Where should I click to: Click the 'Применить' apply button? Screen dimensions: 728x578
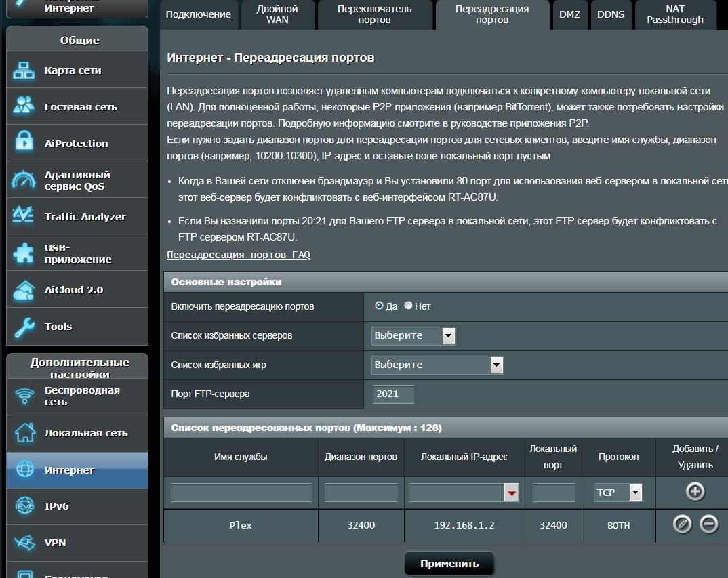pos(449,564)
